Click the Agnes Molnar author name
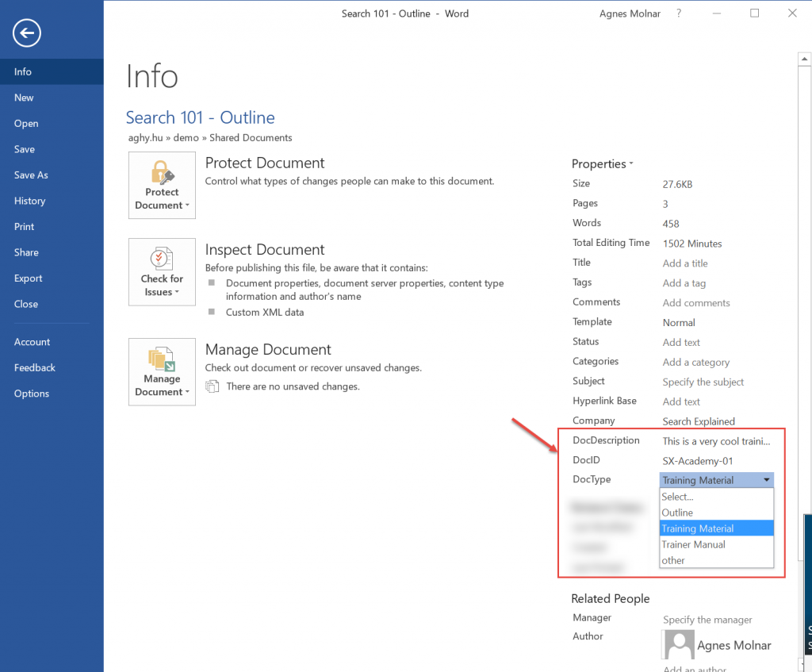 (x=733, y=645)
